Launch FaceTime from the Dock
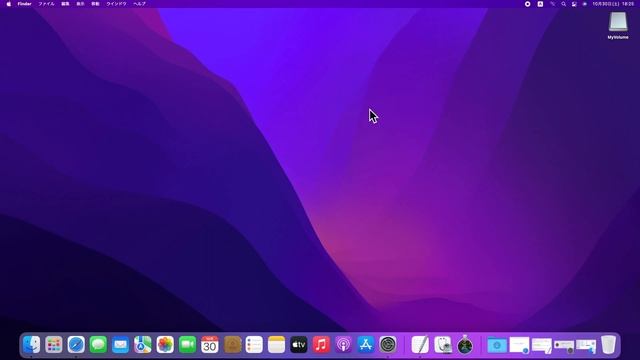The height and width of the screenshot is (360, 640). [187, 345]
